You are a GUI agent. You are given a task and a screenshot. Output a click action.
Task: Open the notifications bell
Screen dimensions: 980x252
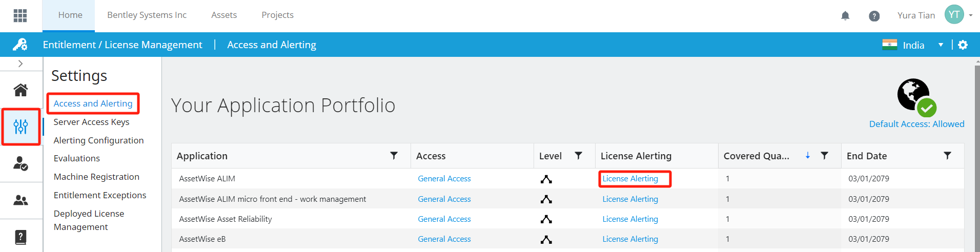point(845,16)
